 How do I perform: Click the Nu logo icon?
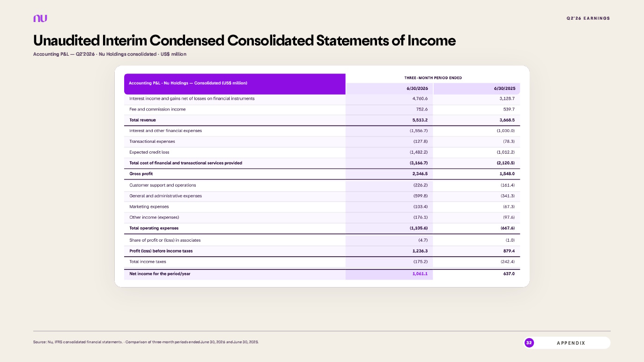click(40, 18)
